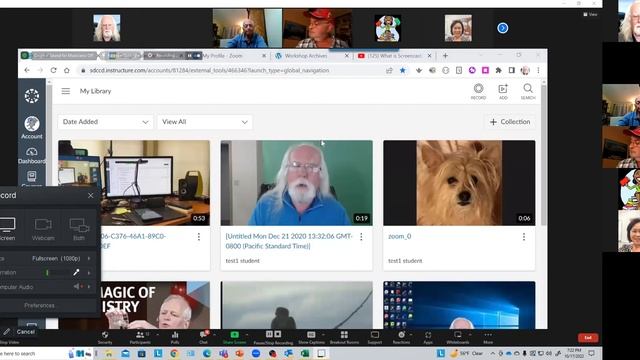The height and width of the screenshot is (360, 640).
Task: Open the Search icon in My Library
Action: pyautogui.click(x=528, y=91)
